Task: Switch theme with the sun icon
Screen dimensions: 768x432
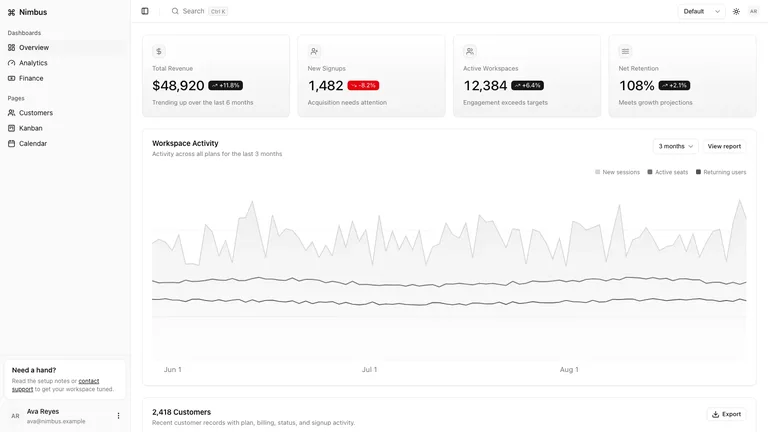Action: 736,11
